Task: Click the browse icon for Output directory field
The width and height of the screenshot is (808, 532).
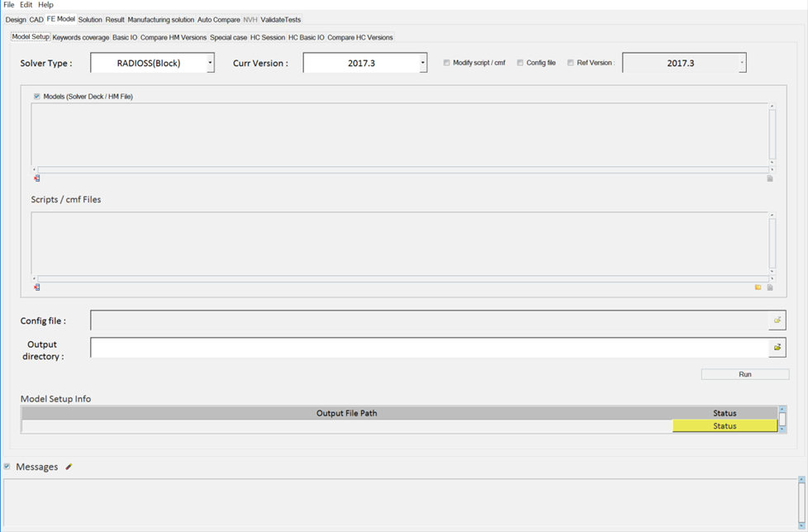Action: (777, 348)
